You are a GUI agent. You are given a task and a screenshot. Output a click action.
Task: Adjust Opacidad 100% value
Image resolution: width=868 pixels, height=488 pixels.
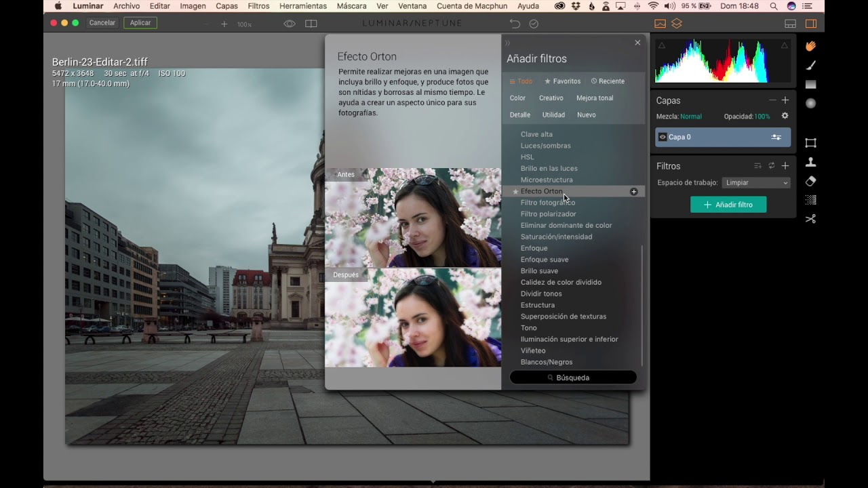[762, 117]
